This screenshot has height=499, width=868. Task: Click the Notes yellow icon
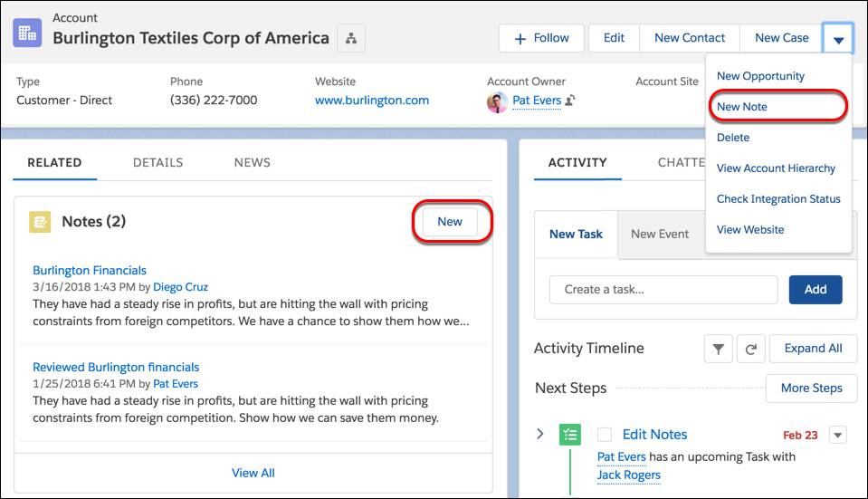click(x=40, y=222)
